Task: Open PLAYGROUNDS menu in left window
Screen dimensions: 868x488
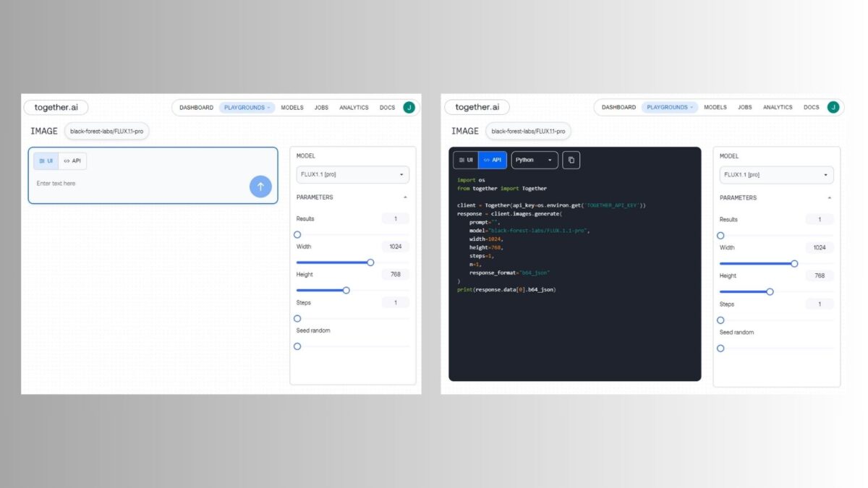Action: point(247,107)
